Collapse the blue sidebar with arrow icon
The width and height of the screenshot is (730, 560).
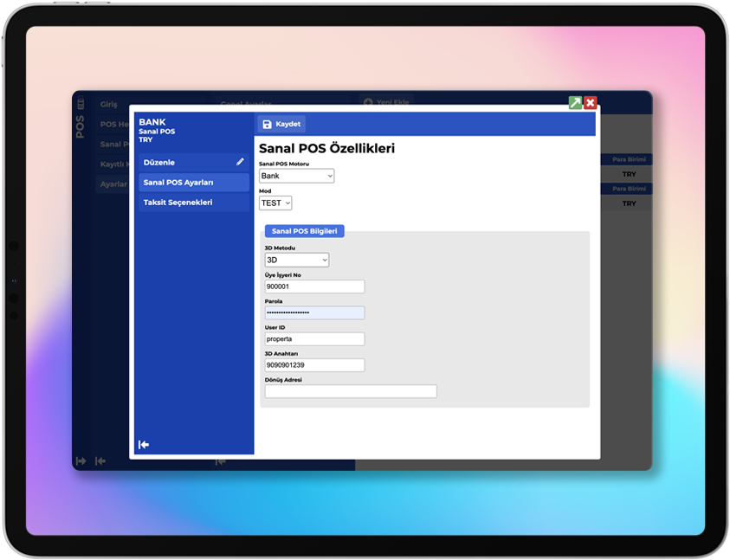pos(144,444)
